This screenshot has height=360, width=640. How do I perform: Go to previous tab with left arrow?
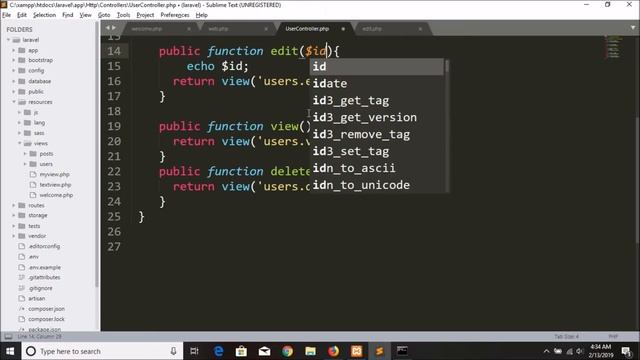(x=107, y=28)
